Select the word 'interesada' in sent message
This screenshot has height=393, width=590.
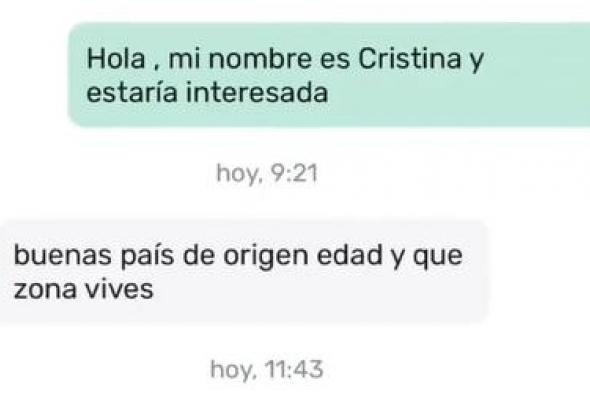coord(257,93)
